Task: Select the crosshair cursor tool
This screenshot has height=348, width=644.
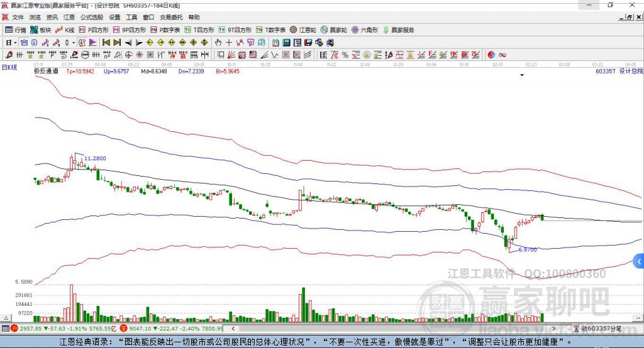Action: pos(229,43)
